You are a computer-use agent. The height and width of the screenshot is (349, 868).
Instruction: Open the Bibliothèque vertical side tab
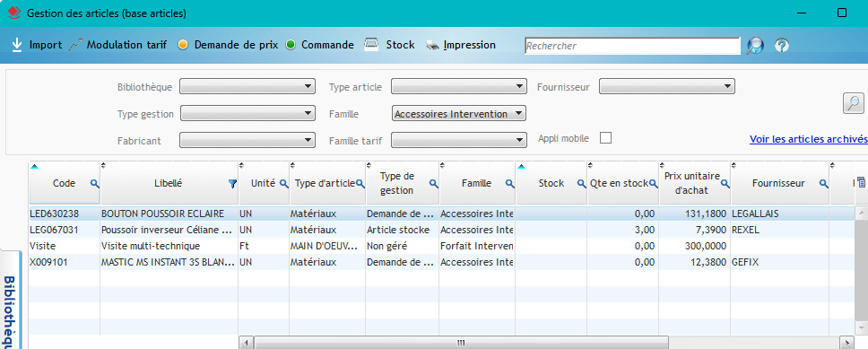pyautogui.click(x=11, y=299)
